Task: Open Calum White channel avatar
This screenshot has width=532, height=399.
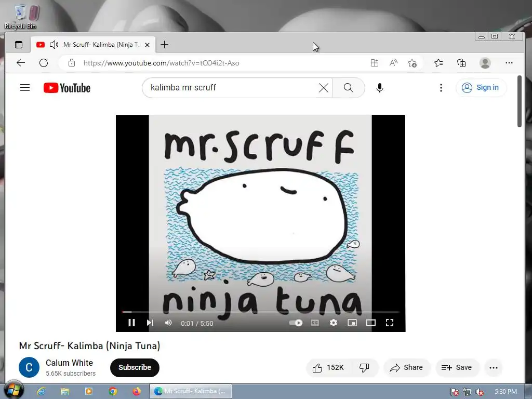Action: 29,367
